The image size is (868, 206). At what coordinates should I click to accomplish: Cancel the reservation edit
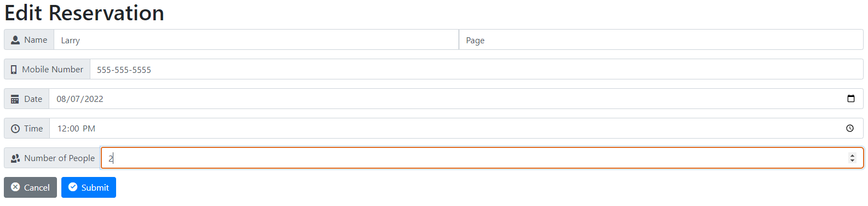(x=30, y=187)
